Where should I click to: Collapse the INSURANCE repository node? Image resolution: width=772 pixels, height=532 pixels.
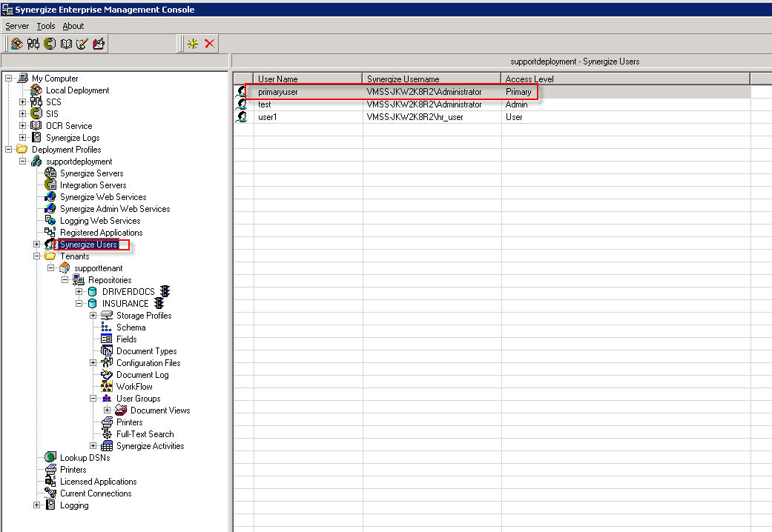79,303
